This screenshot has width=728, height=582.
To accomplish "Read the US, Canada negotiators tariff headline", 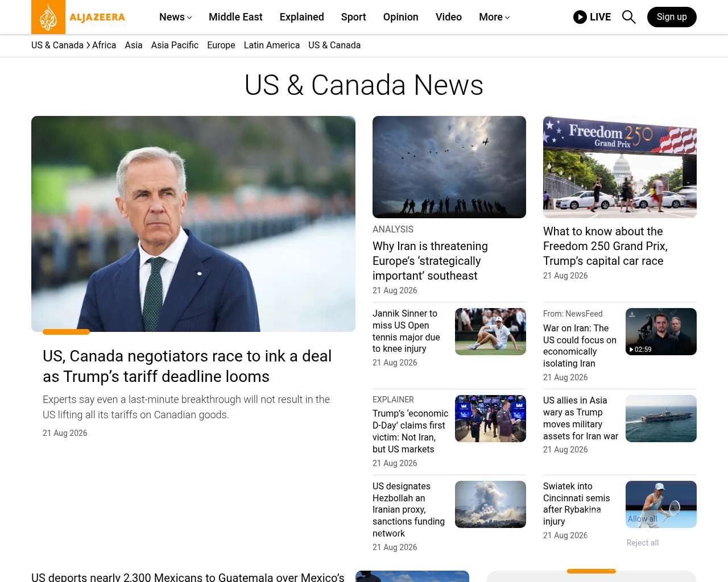I will tap(187, 366).
